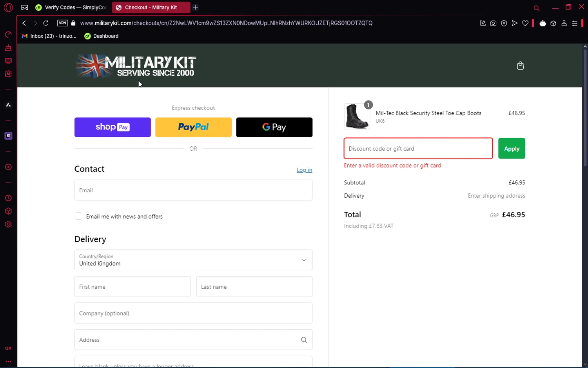The width and height of the screenshot is (588, 368).
Task: Open History clock icon in sidebar
Action: click(8, 198)
